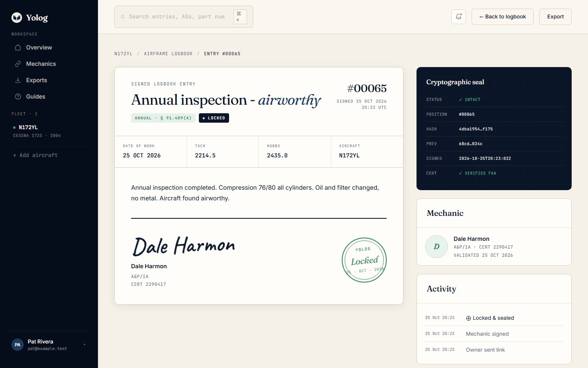
Task: Click the Hobbs value 2435.0
Action: 277,155
